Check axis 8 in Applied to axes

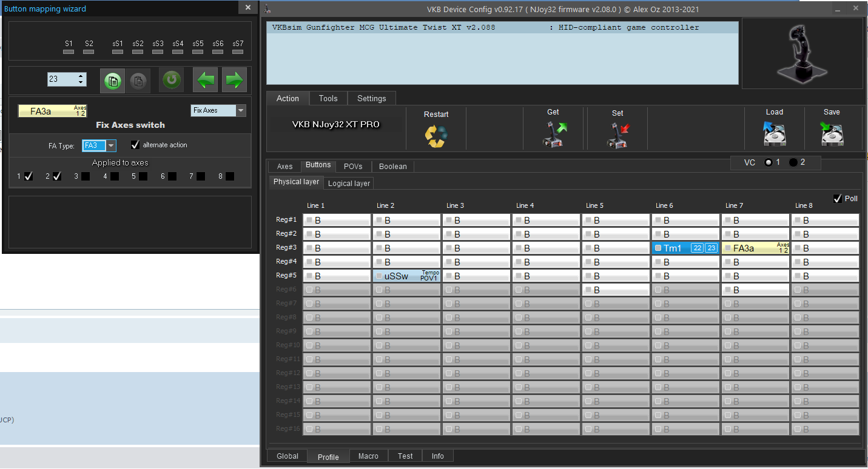click(230, 176)
